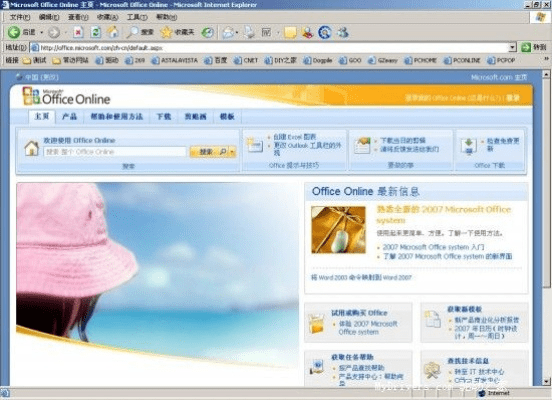The image size is (552, 400).
Task: Open the 工具(T) menu
Action: 137,17
